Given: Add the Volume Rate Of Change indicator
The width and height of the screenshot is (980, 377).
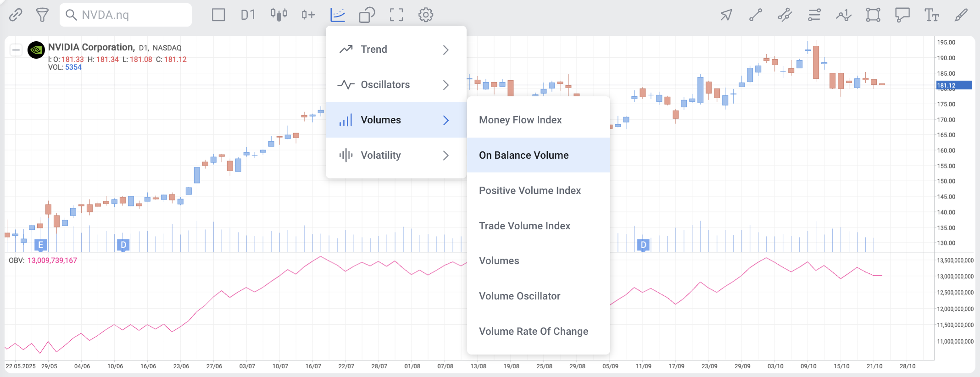Looking at the screenshot, I should click(539, 331).
